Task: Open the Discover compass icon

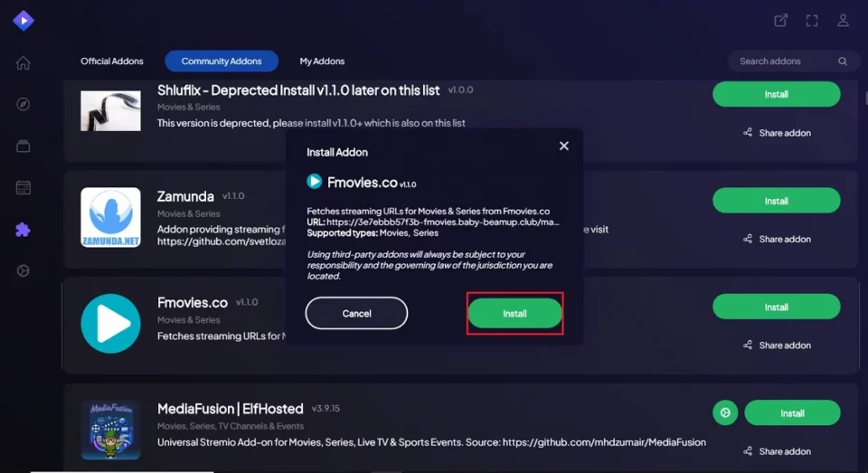Action: [x=24, y=104]
